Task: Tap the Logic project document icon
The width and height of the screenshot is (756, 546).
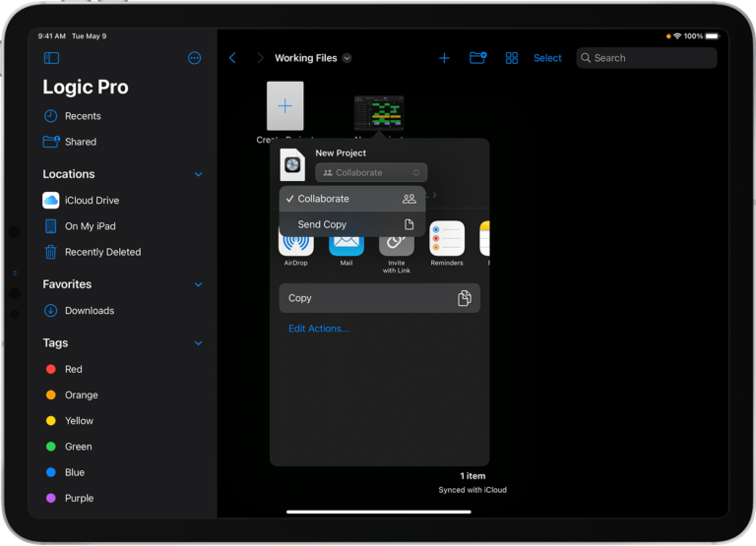Action: [292, 164]
